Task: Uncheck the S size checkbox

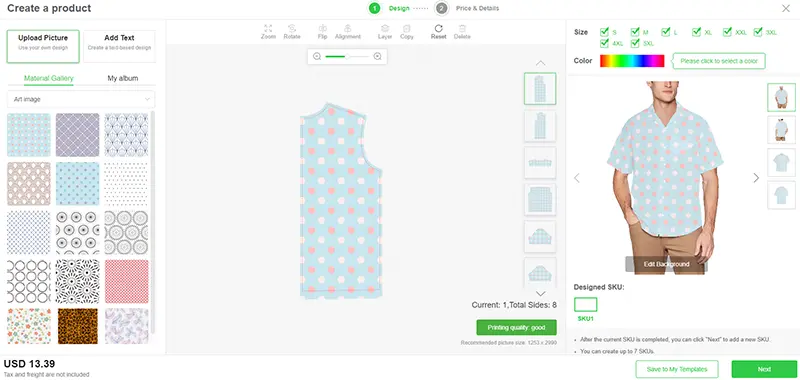Action: (605, 32)
